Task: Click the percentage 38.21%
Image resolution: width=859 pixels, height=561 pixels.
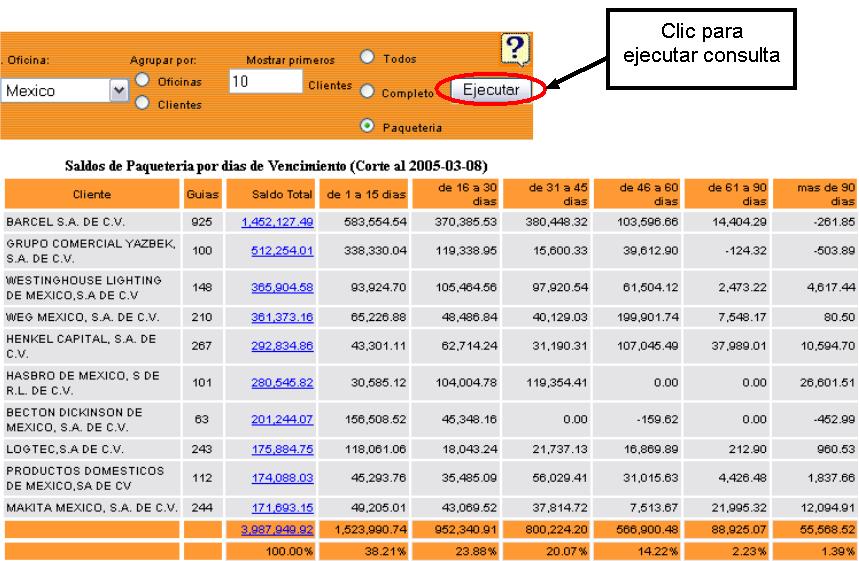Action: 386,551
